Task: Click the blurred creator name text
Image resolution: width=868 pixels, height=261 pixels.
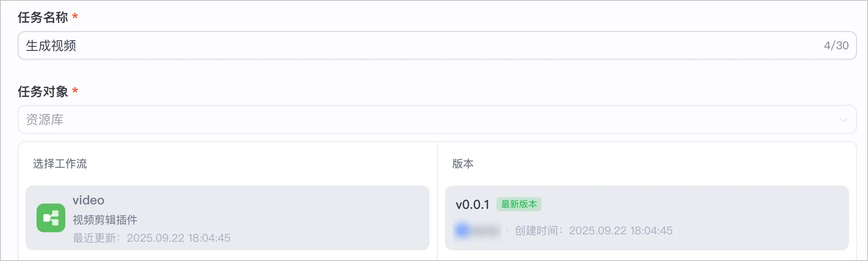Action: click(x=486, y=231)
